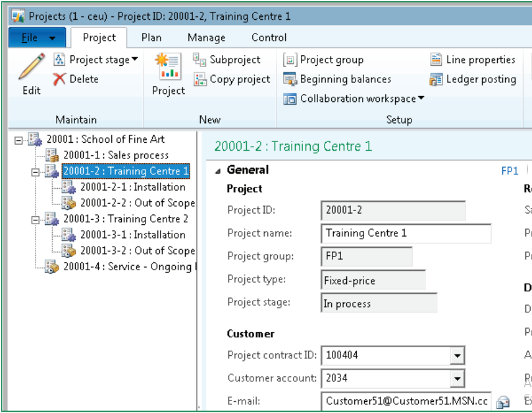Create a new Project

(167, 72)
